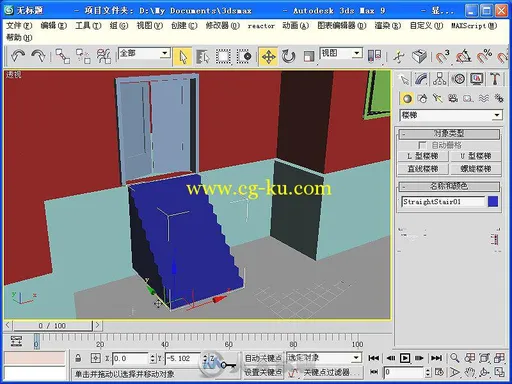Select the Cameras category icon

[453, 99]
